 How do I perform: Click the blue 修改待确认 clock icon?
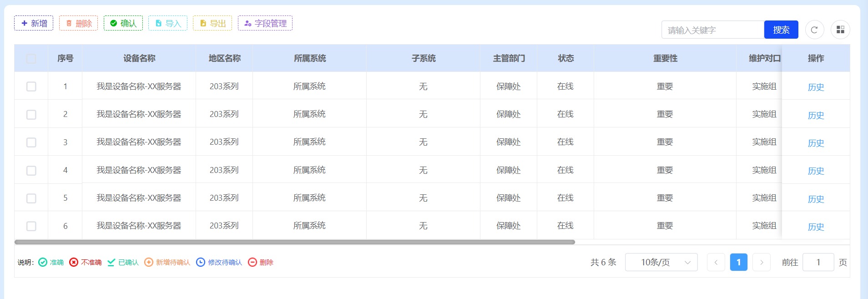pyautogui.click(x=201, y=262)
